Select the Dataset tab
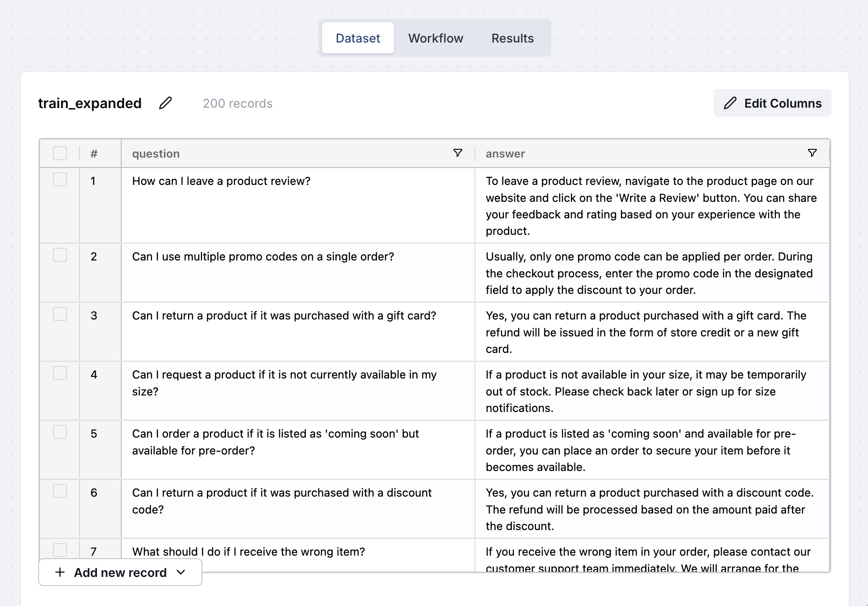The height and width of the screenshot is (606, 868). click(x=358, y=38)
